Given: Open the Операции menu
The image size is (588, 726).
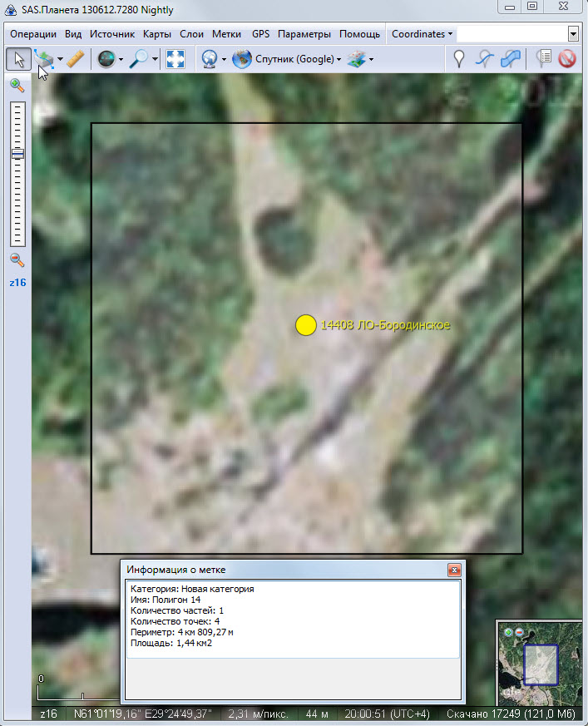Looking at the screenshot, I should [33, 34].
